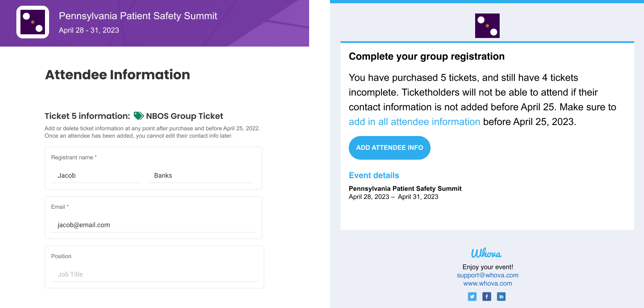Viewport: 644px width, 308px height.
Task: Click the support@whova.com email link
Action: pyautogui.click(x=487, y=275)
